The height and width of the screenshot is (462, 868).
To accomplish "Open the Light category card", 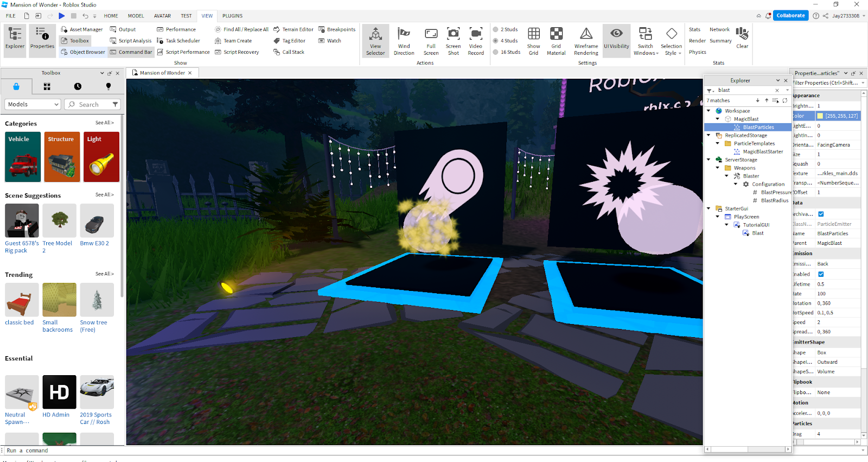I will pos(101,157).
